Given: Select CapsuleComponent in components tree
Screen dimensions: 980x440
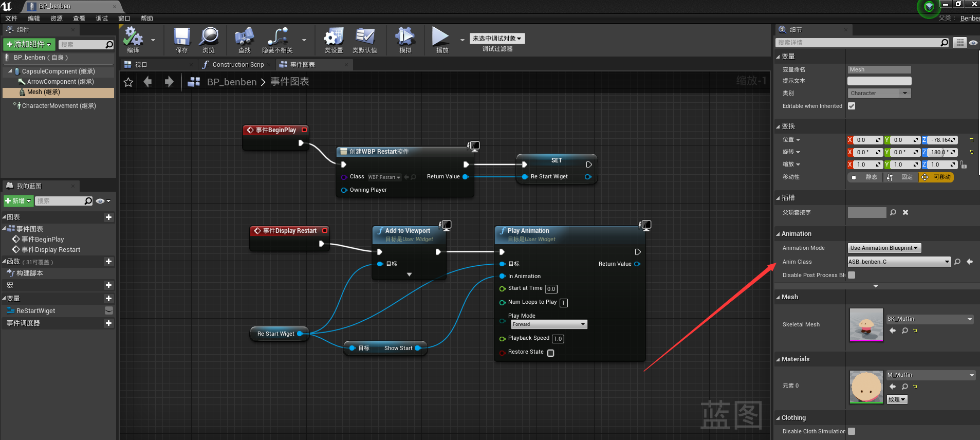Looking at the screenshot, I should tap(58, 71).
